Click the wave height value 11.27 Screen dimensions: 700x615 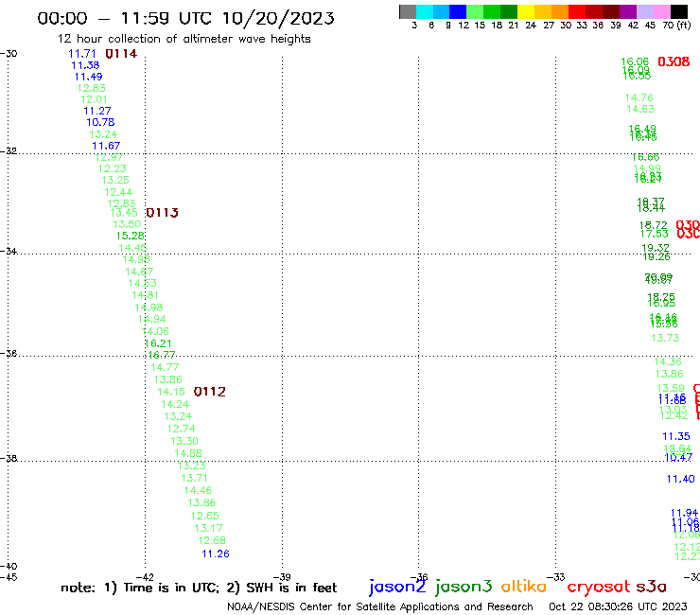click(97, 111)
